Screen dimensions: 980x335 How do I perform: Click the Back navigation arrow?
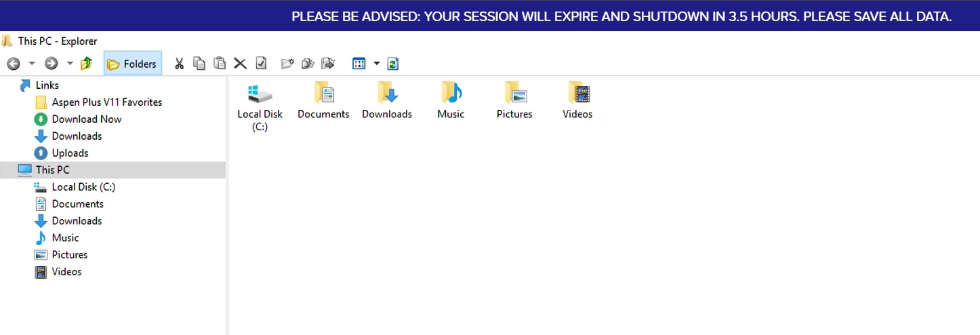(13, 64)
